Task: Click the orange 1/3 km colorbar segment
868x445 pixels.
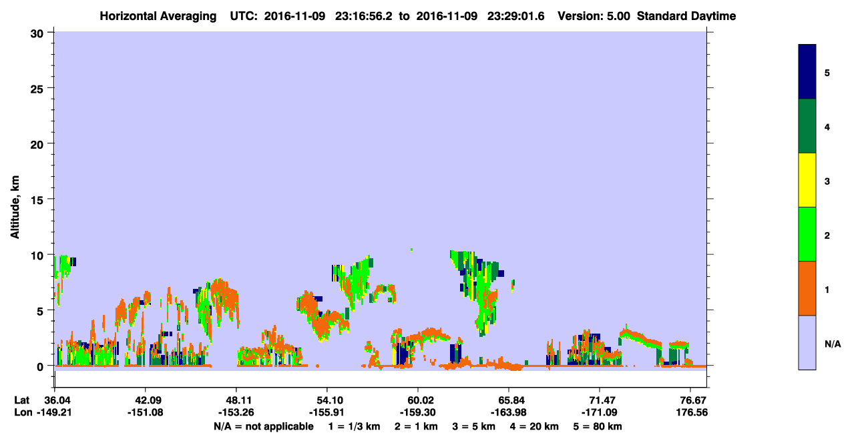Action: [807, 288]
